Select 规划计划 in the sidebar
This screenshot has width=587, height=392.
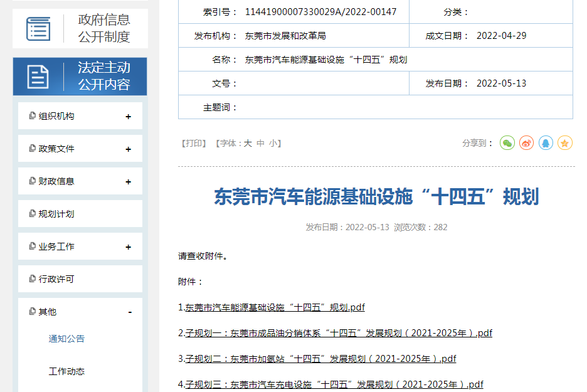(x=56, y=213)
